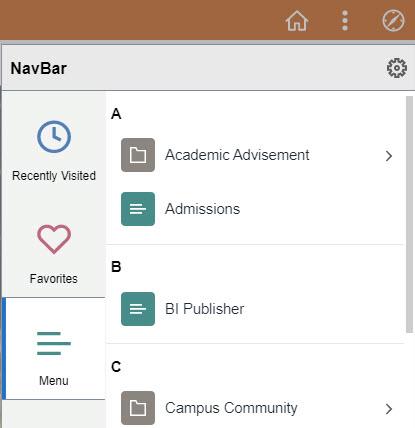
Task: Expand the Academic Advisement chevron arrow
Action: click(389, 156)
